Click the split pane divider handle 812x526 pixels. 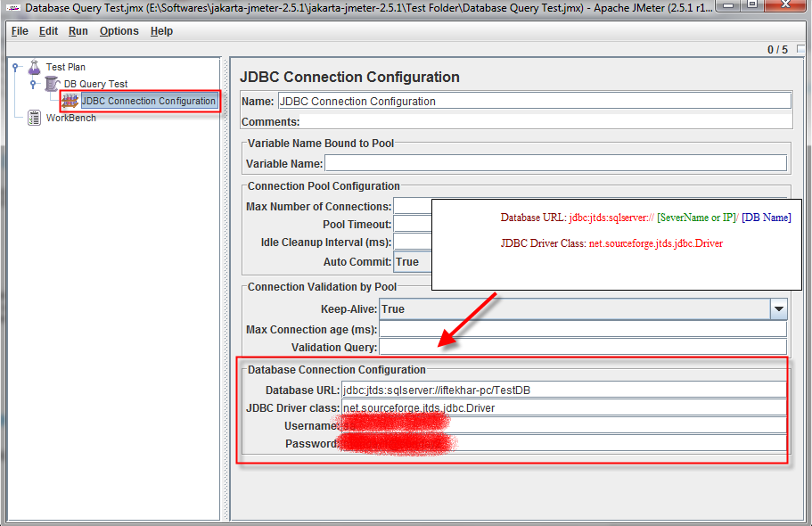click(226, 289)
